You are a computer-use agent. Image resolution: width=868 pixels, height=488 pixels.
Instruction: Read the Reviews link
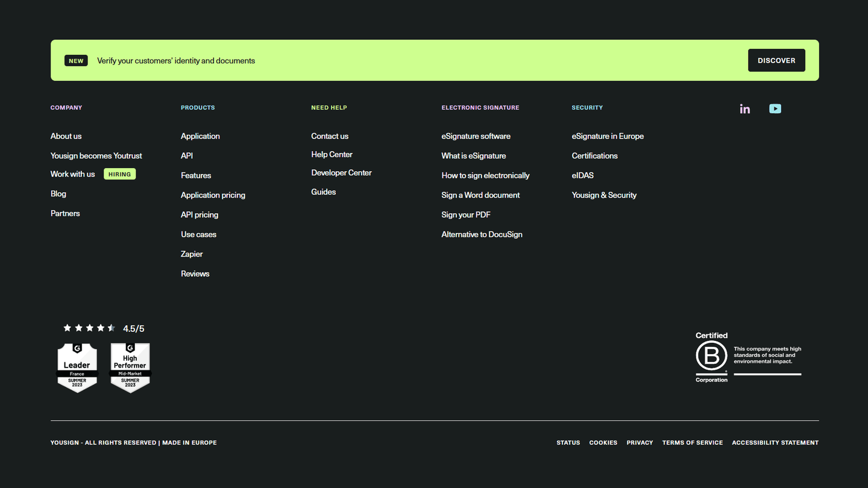click(195, 274)
